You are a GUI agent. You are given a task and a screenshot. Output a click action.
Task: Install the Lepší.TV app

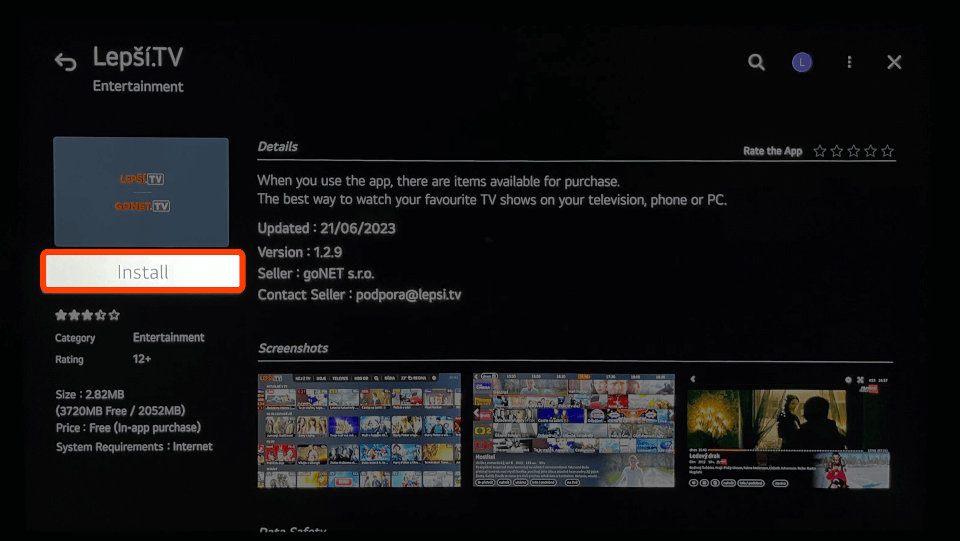click(143, 271)
